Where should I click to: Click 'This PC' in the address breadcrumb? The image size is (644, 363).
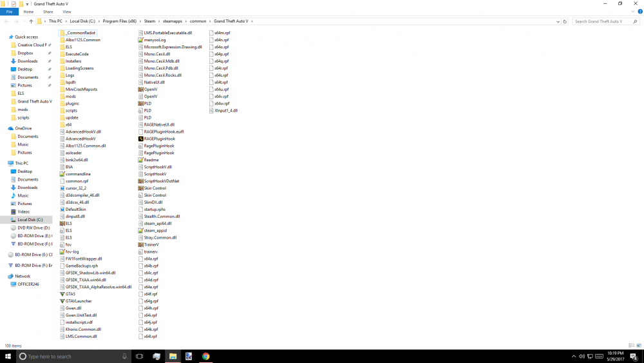coord(55,21)
